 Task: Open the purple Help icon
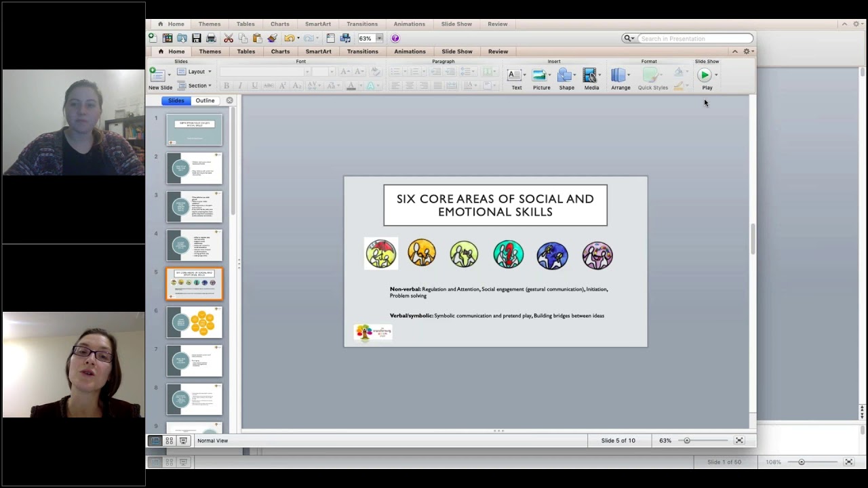pyautogui.click(x=395, y=39)
